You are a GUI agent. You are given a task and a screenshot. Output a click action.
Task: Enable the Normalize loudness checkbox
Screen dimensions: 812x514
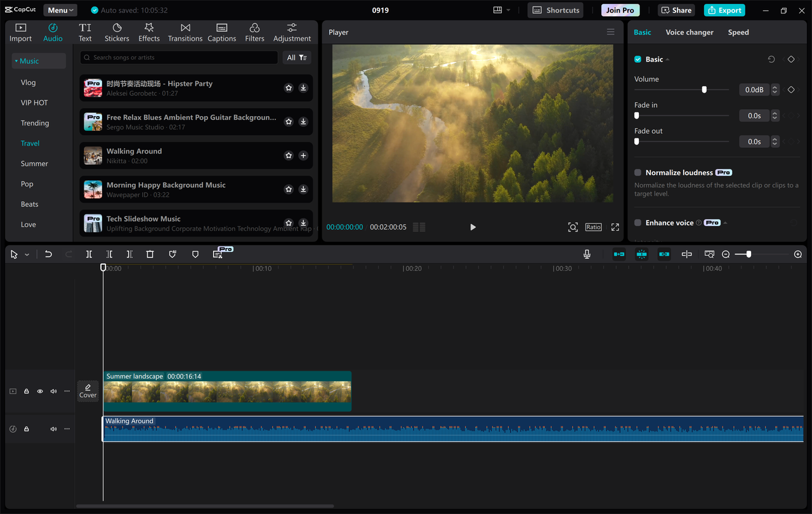click(638, 173)
